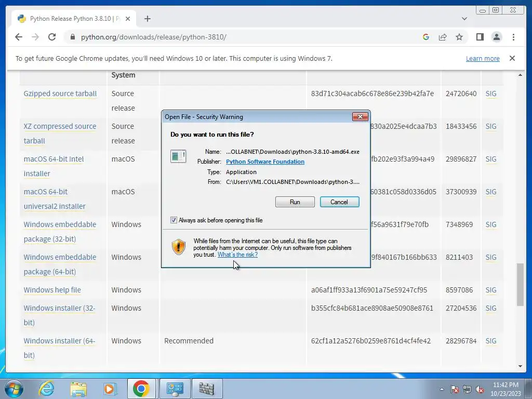Open SIG link for macOS Intel installer
The width and height of the screenshot is (532, 399).
490,159
